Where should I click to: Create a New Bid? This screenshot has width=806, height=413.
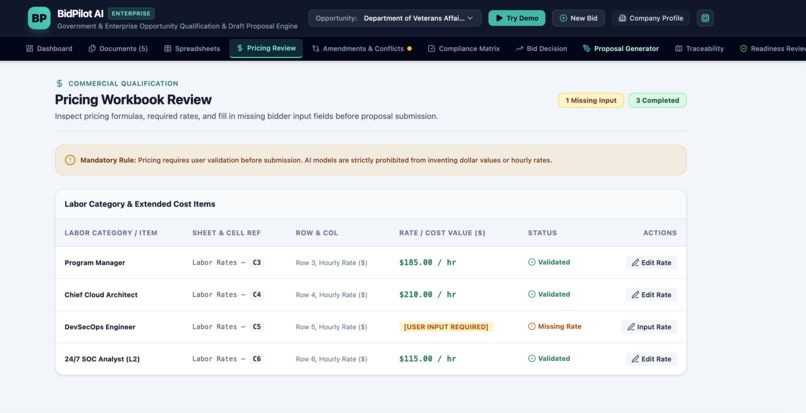point(578,18)
